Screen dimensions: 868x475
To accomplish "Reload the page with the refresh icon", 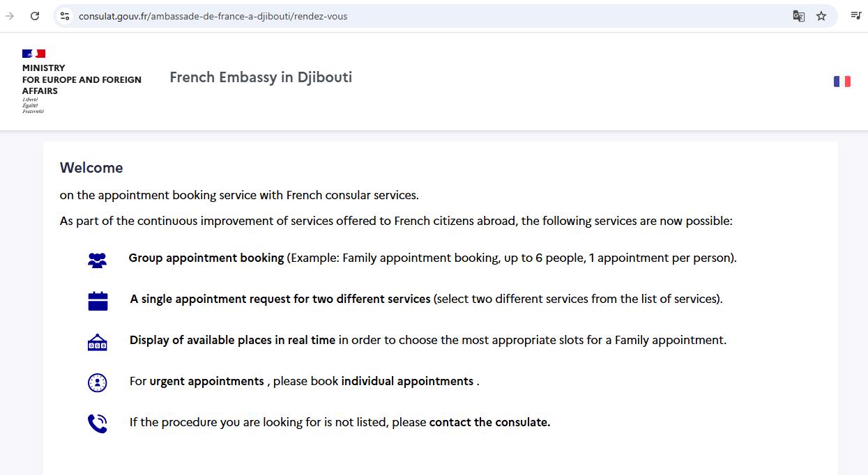I will [x=35, y=15].
